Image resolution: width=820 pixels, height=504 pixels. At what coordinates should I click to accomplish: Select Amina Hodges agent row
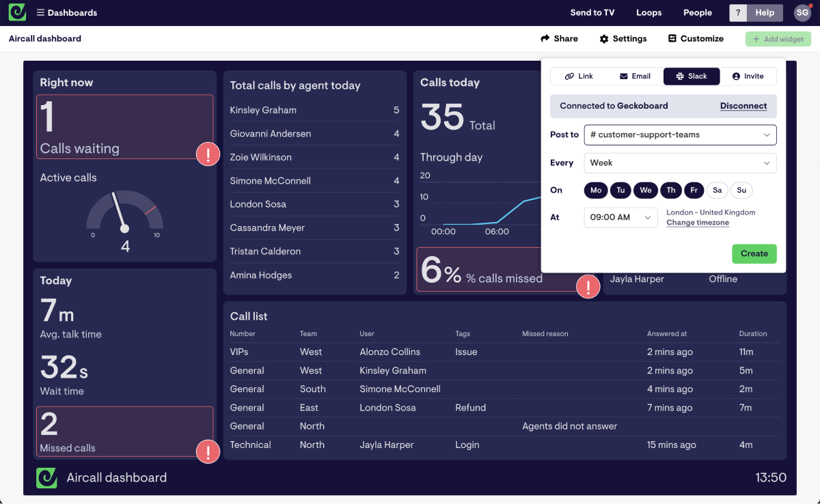point(315,275)
